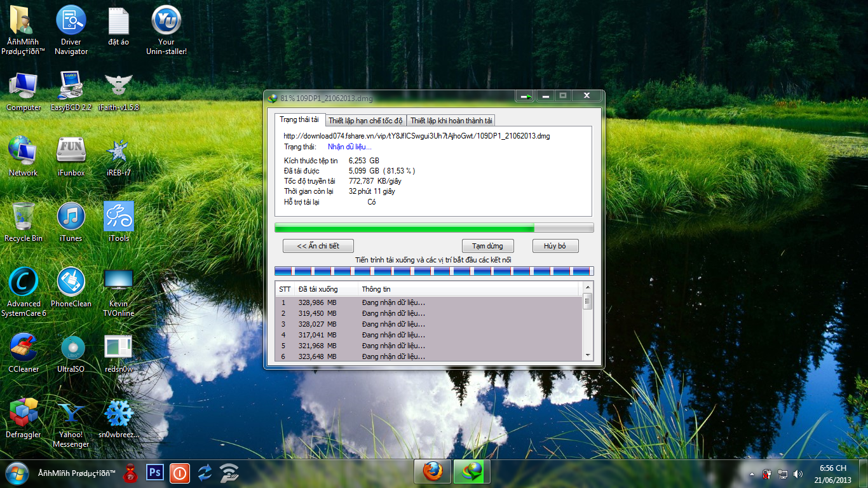
Task: Click red power button taskbar icon
Action: pos(180,473)
